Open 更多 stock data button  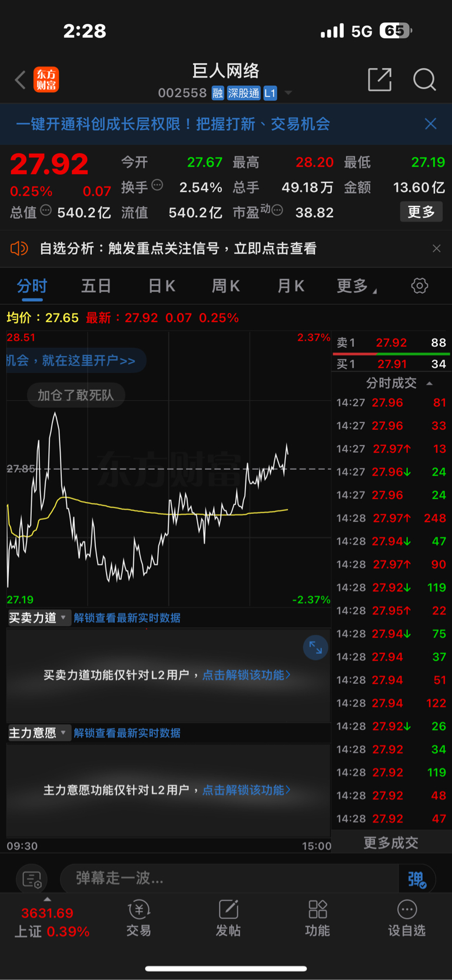coord(421,212)
